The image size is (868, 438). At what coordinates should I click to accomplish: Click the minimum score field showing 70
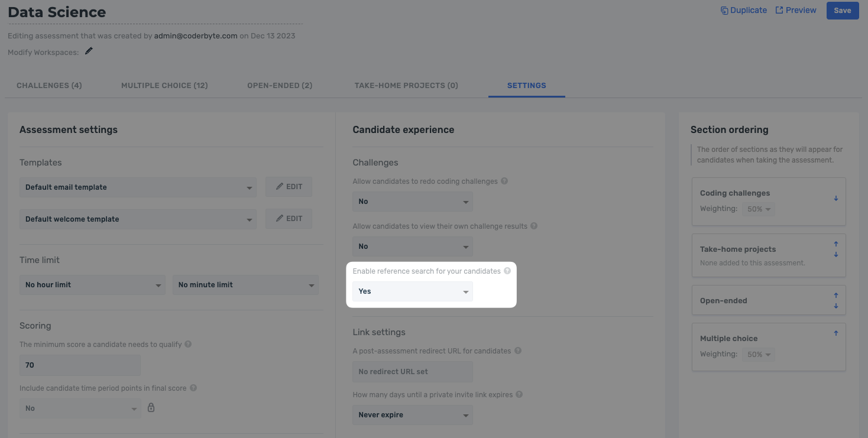tap(80, 365)
